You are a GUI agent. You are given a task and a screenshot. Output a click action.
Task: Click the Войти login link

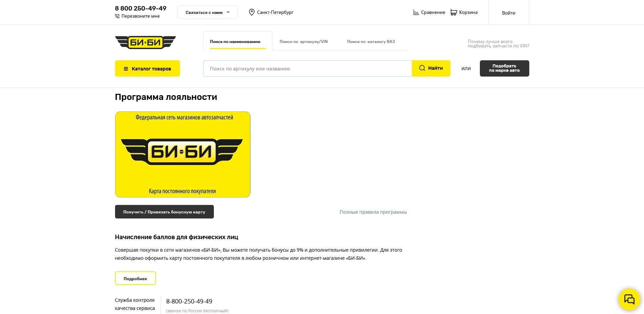click(509, 13)
